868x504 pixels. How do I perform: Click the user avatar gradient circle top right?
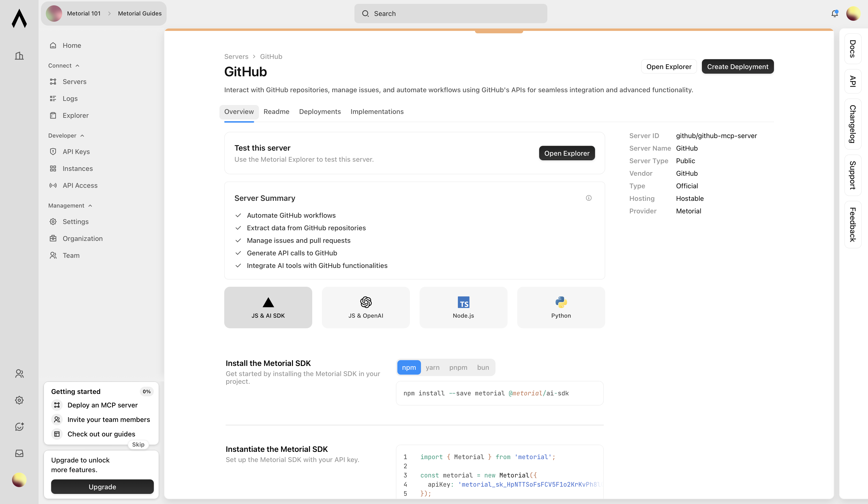coord(853,14)
